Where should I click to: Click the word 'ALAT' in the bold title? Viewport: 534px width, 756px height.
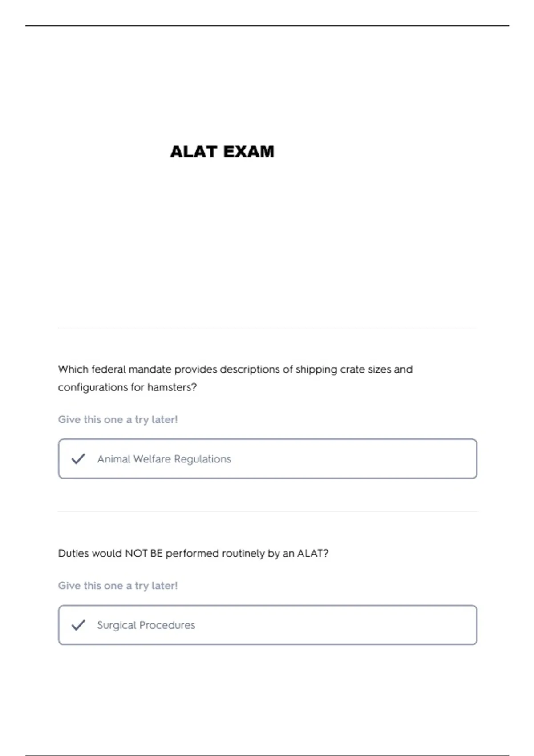[193, 152]
